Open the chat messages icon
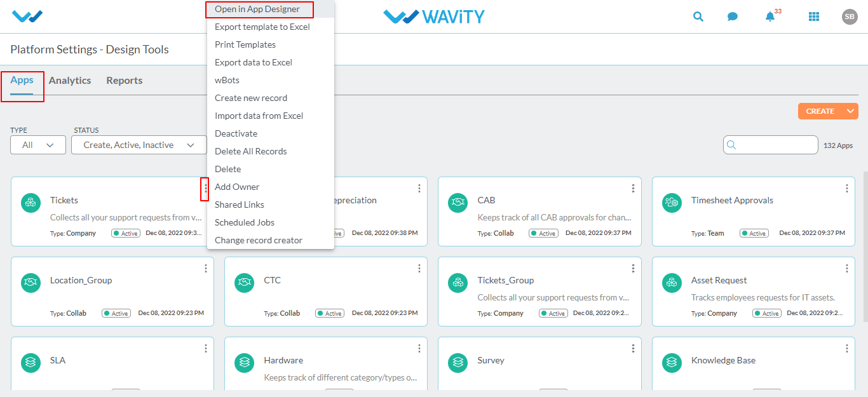Screen dimensions: 868x397 click(x=733, y=17)
